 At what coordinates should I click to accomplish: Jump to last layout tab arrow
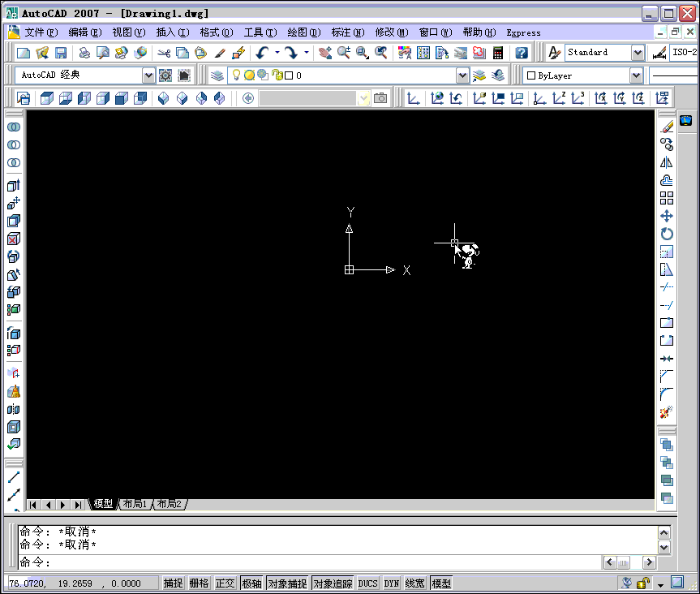(x=78, y=505)
